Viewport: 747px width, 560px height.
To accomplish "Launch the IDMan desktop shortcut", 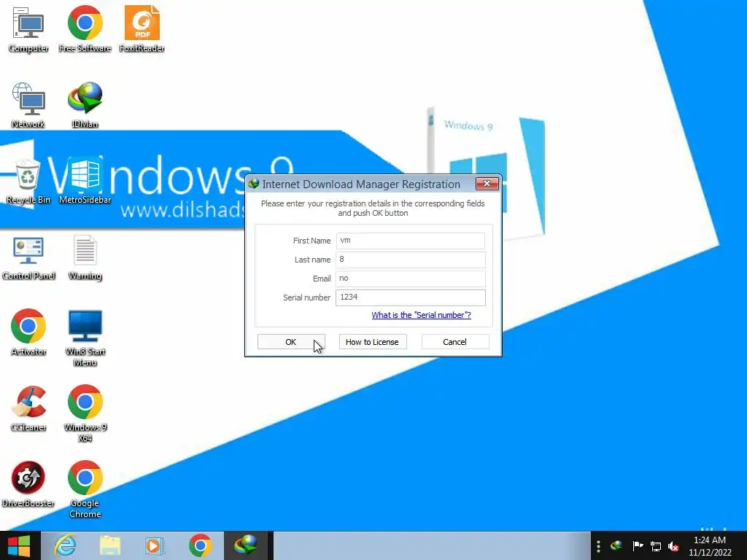I will [85, 105].
